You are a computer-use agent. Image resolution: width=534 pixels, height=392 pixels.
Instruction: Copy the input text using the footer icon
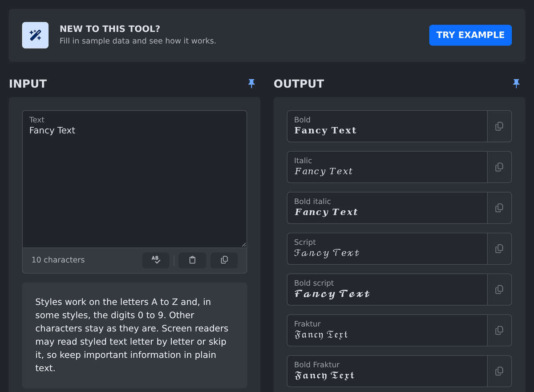[224, 260]
